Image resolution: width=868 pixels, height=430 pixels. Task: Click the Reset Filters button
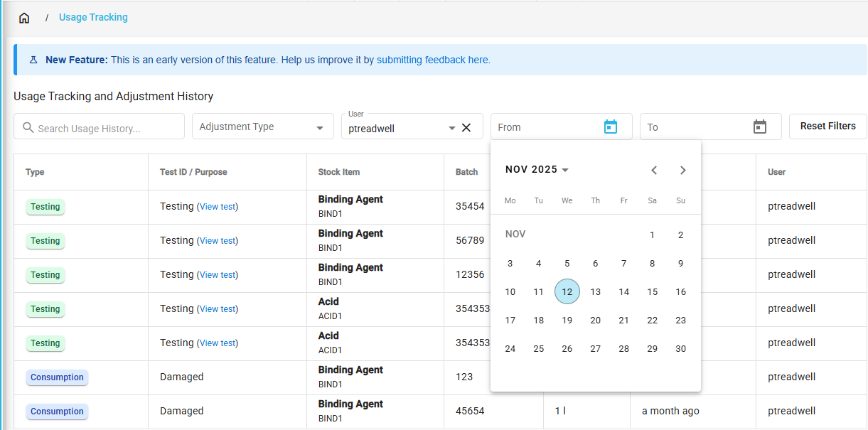(828, 126)
